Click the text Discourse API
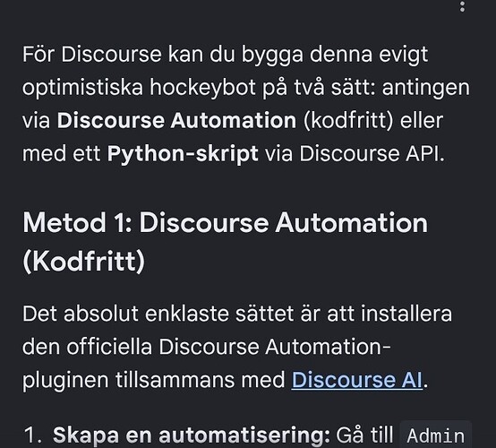The image size is (496, 448). tap(372, 154)
